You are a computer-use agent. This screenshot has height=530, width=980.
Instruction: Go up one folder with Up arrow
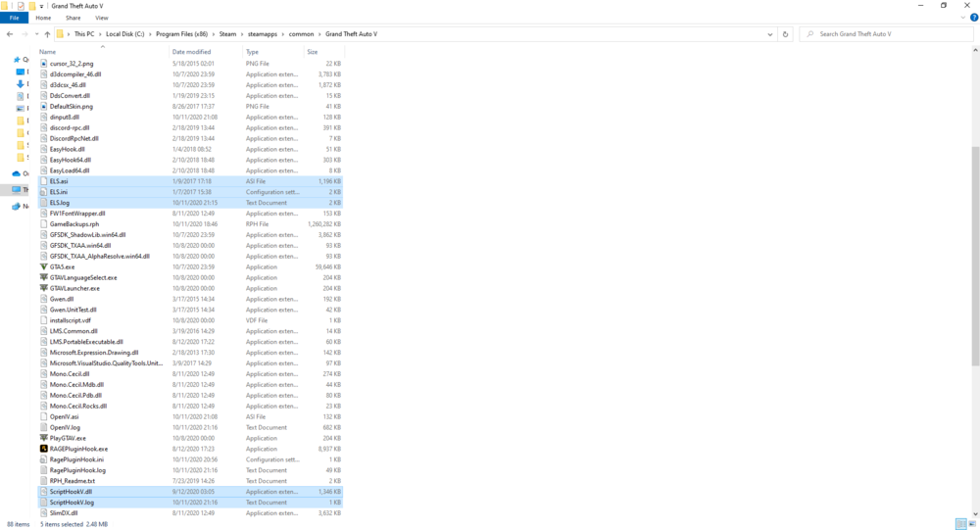[x=47, y=34]
